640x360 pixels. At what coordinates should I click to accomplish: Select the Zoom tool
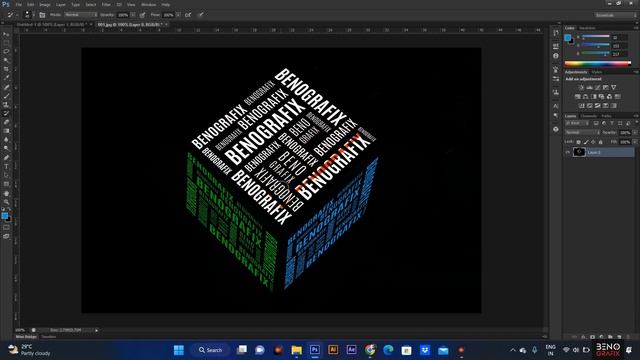[x=6, y=202]
